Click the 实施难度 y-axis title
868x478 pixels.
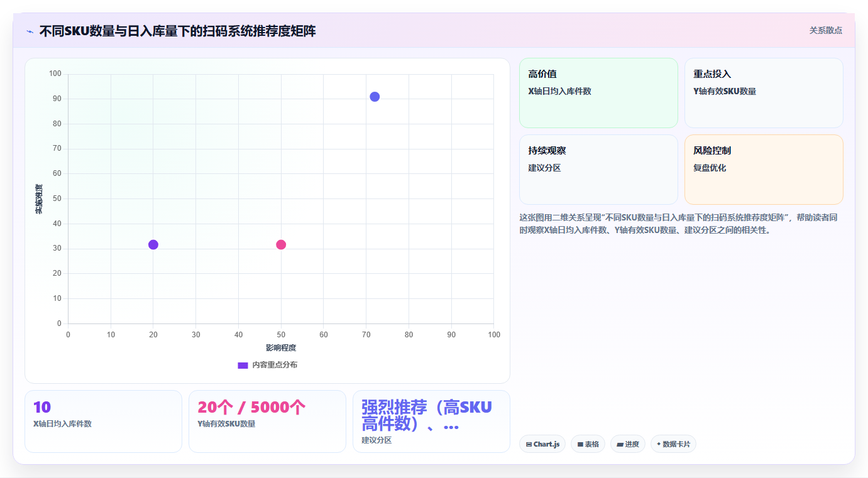(x=38, y=199)
